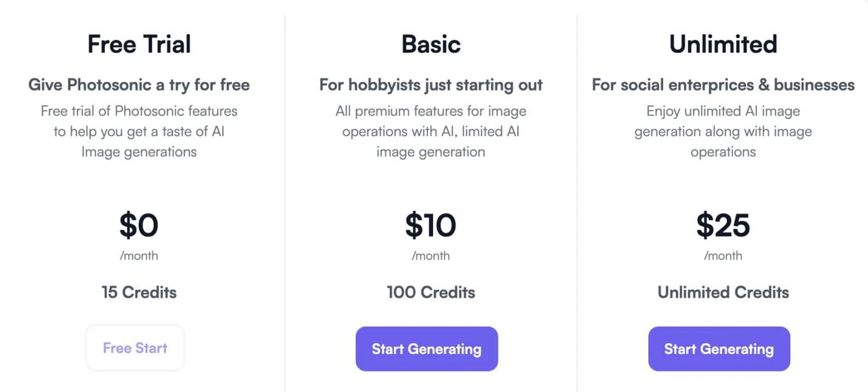Click the Unlimited plan description paragraph
The height and width of the screenshot is (392, 868).
point(723,131)
